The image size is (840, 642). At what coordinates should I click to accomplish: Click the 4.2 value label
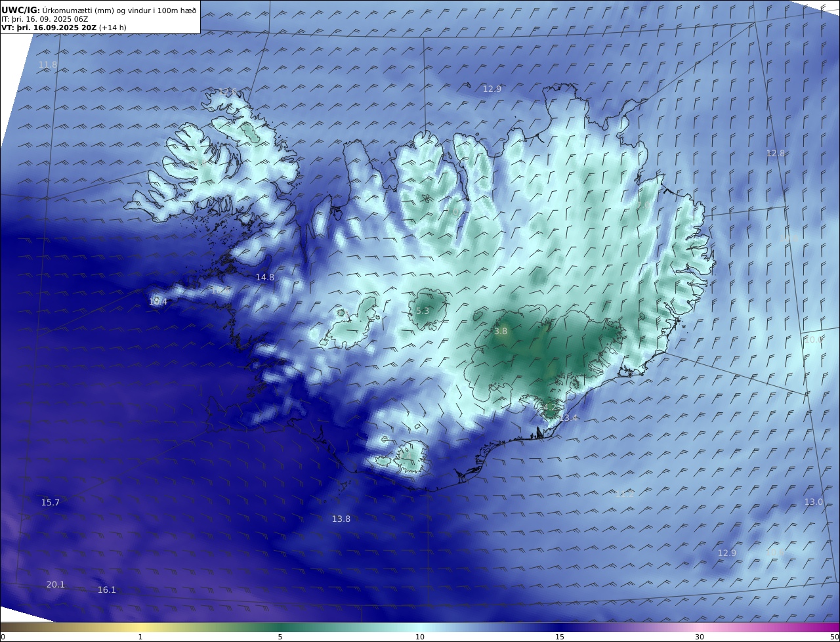550,408
